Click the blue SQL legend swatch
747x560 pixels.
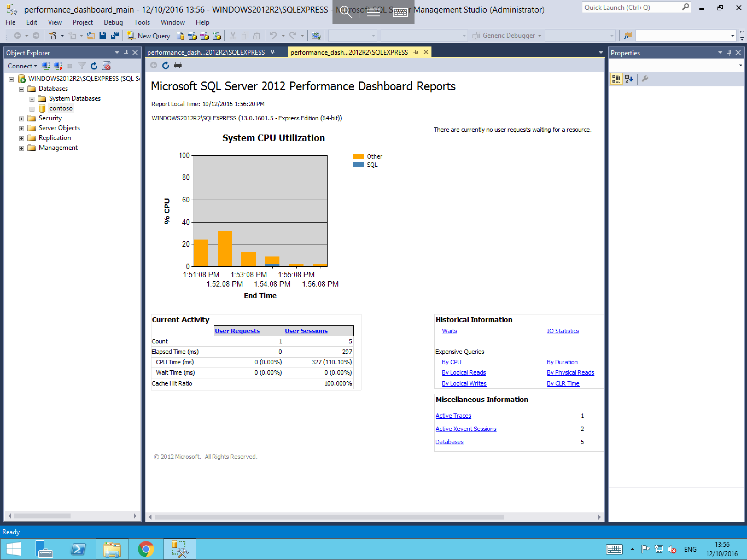pyautogui.click(x=358, y=165)
